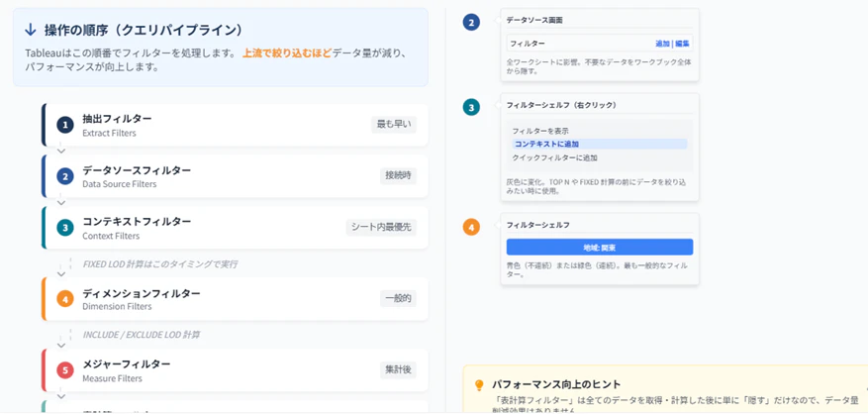Click the chevron directly above the メジャーフィルター card
This screenshot has height=414, width=868.
(x=61, y=346)
